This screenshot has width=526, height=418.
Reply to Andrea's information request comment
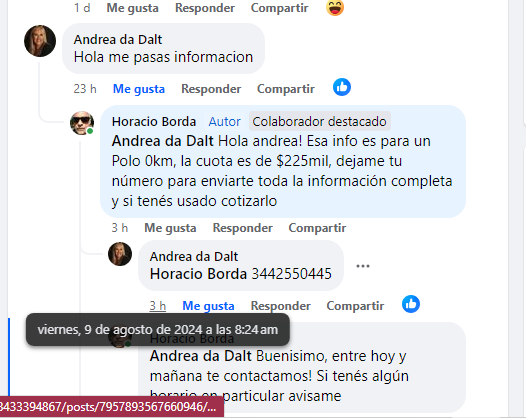211,89
